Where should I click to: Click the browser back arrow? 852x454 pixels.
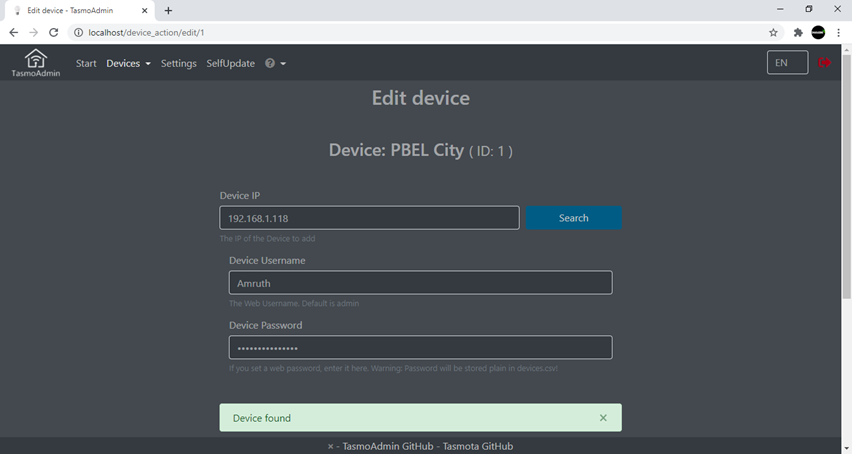(14, 33)
